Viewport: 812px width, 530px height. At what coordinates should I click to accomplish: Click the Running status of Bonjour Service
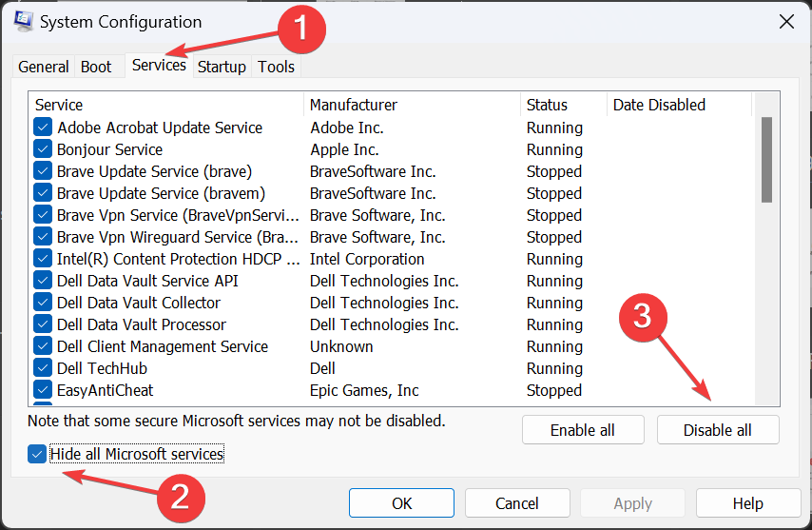tap(554, 149)
